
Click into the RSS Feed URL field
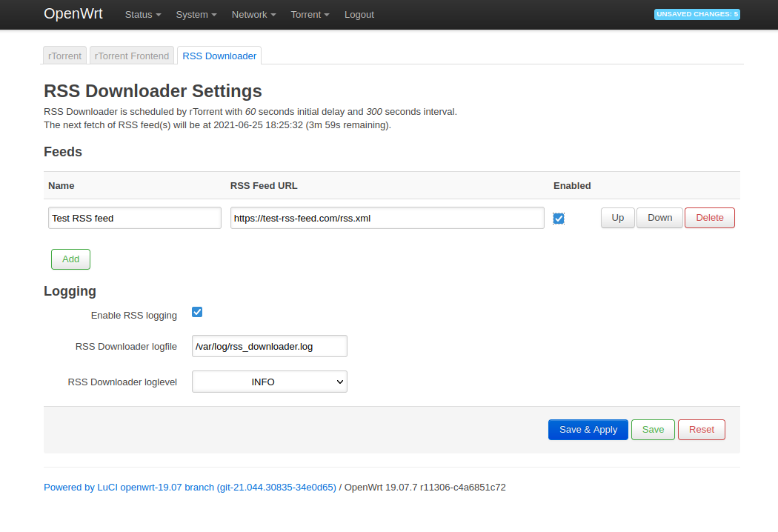[x=387, y=219]
